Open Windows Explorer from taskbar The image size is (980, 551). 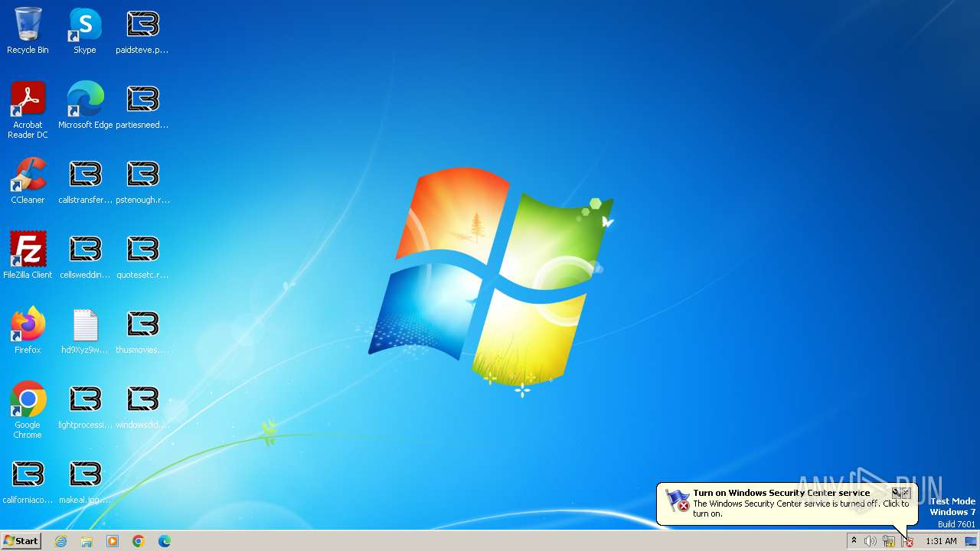point(87,541)
